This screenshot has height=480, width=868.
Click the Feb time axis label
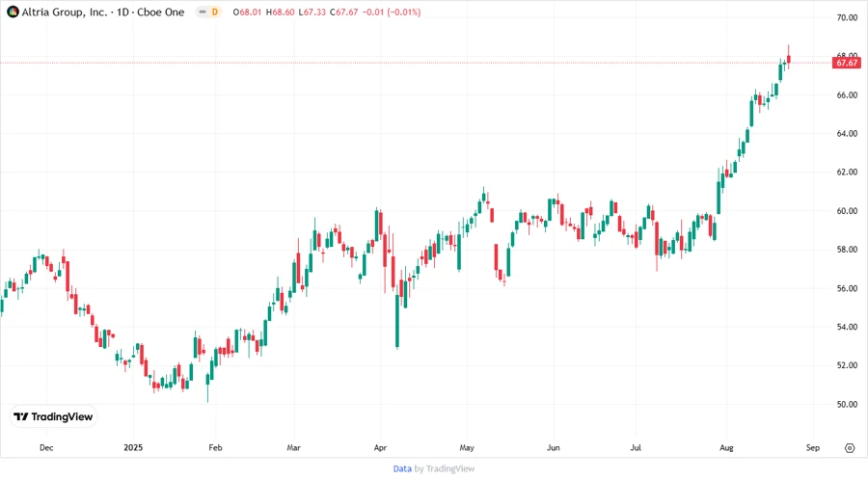215,447
